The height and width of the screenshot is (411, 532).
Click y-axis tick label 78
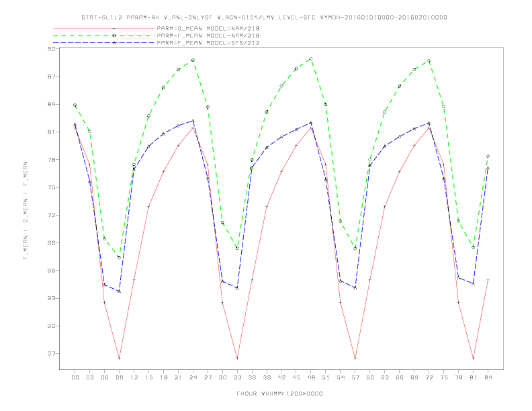pos(51,160)
